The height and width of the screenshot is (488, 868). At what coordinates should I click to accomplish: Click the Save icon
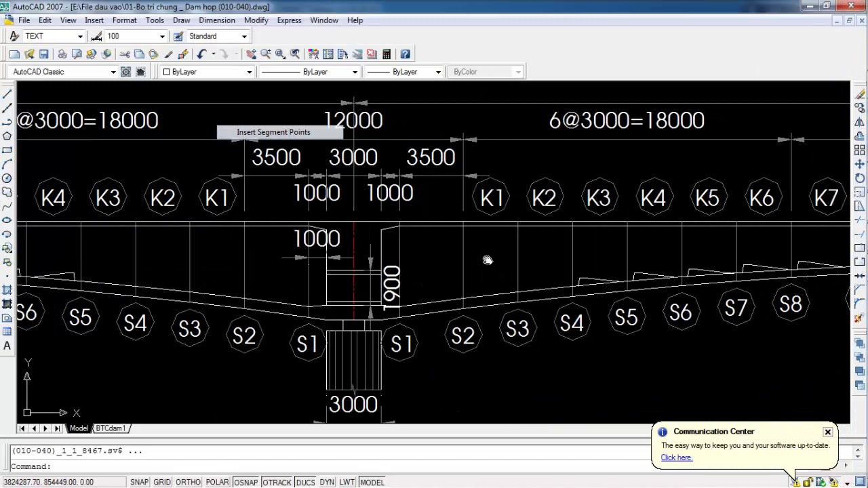[43, 54]
